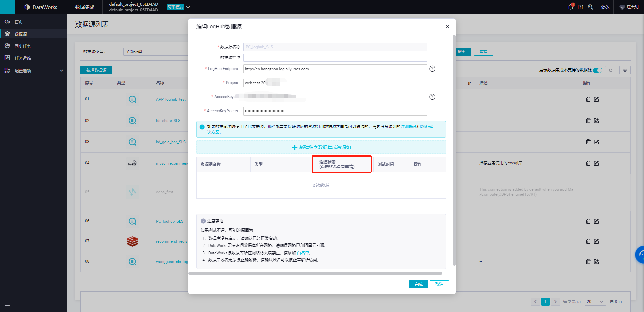Screen dimensions: 644x312
Task: Close the 编辑LogHub数据源 dialog
Action: tap(447, 26)
